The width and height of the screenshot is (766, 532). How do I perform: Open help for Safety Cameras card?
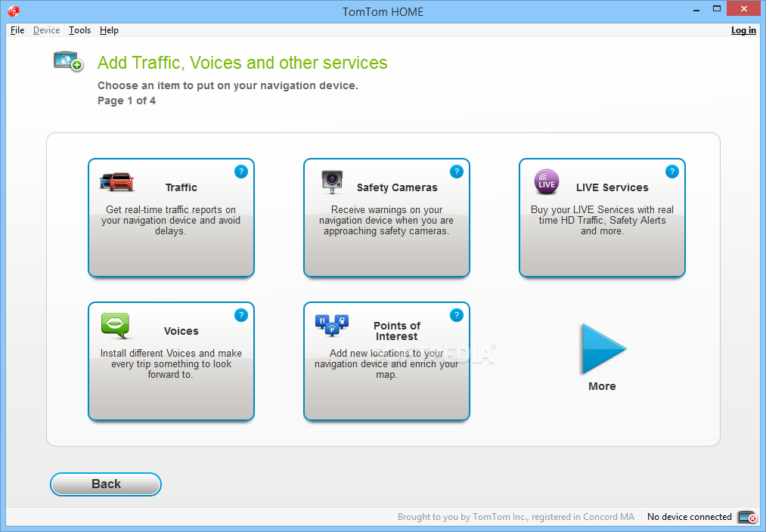(x=456, y=172)
